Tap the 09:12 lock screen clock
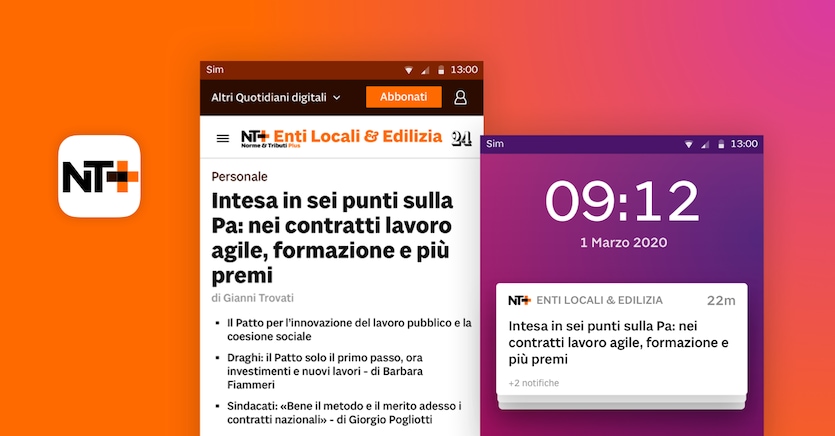The height and width of the screenshot is (436, 835). coord(622,201)
